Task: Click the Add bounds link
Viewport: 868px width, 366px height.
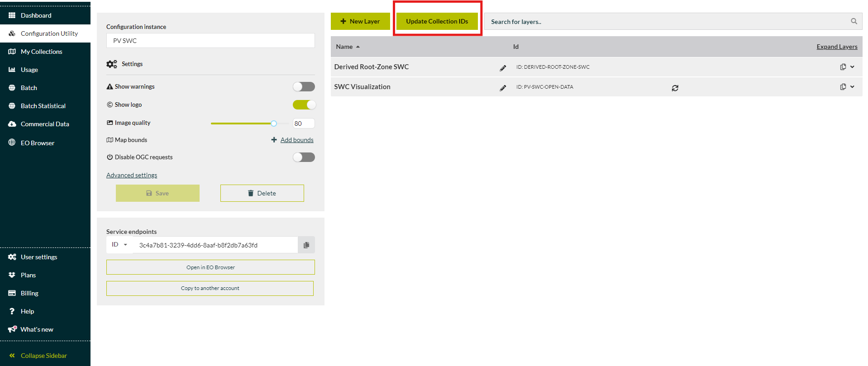Action: pos(297,140)
